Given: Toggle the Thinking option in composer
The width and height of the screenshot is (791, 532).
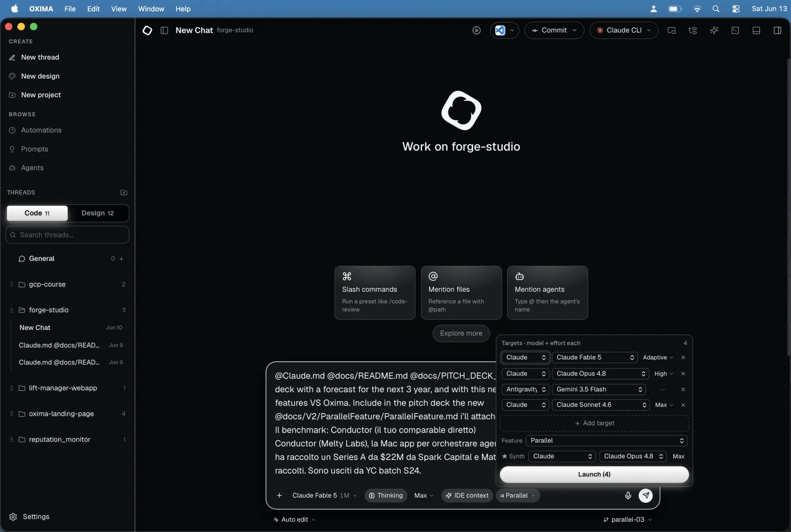Looking at the screenshot, I should (386, 495).
